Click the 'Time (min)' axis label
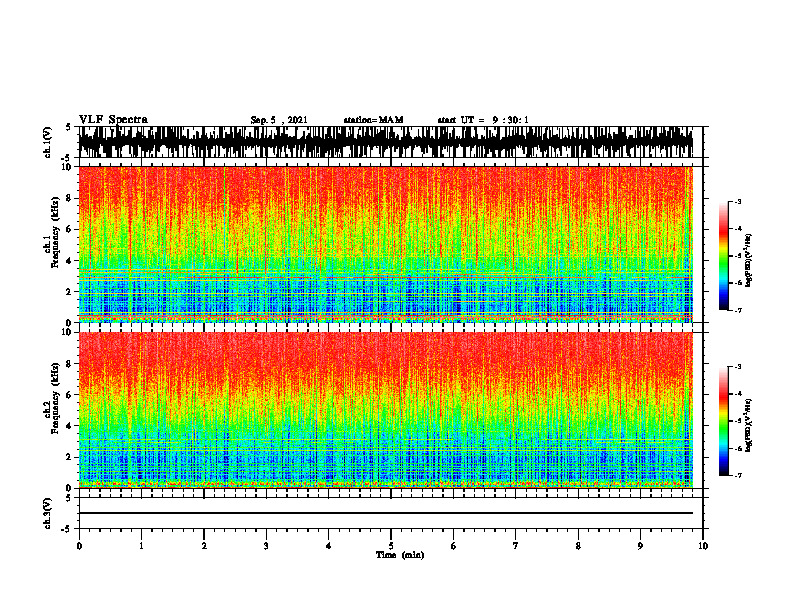 [400, 555]
